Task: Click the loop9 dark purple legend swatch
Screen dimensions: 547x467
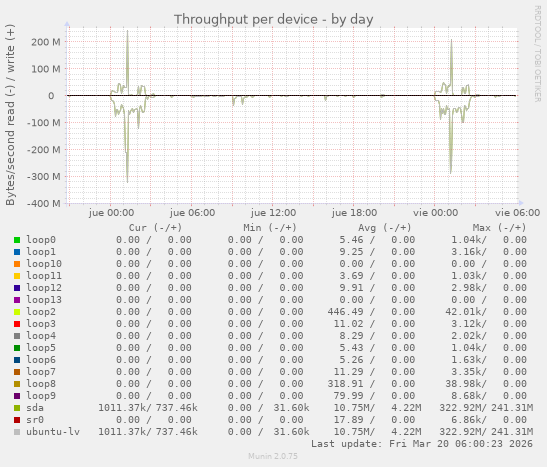Action: [x=17, y=396]
